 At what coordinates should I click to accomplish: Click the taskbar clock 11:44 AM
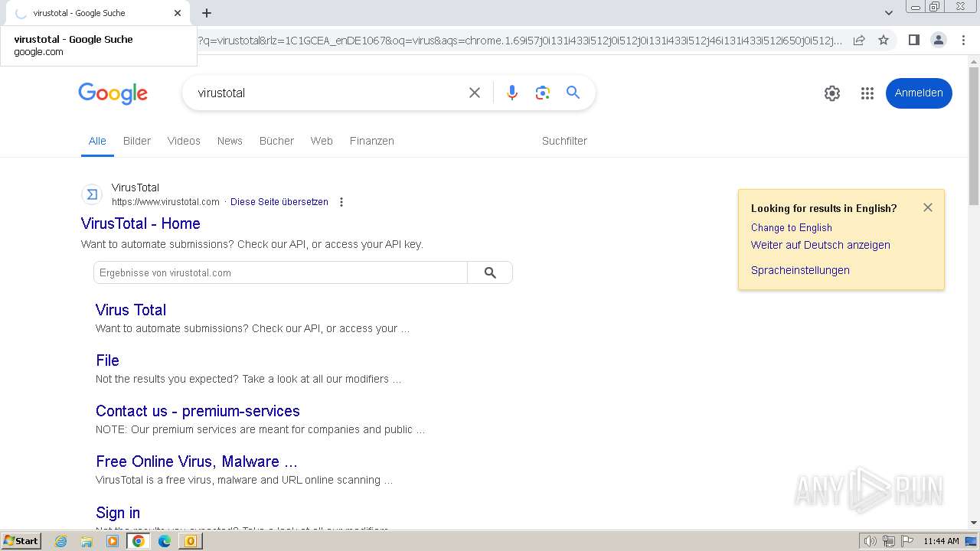941,541
